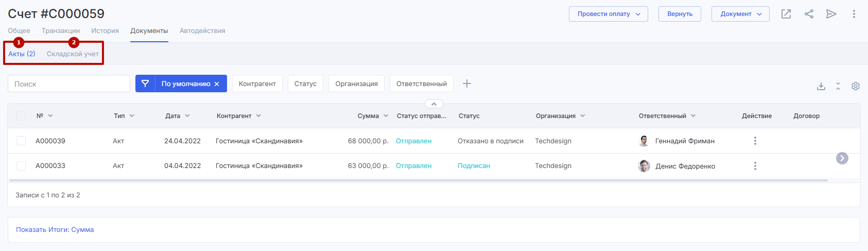Open the Провести оплату dropdown
The width and height of the screenshot is (868, 251).
[608, 14]
